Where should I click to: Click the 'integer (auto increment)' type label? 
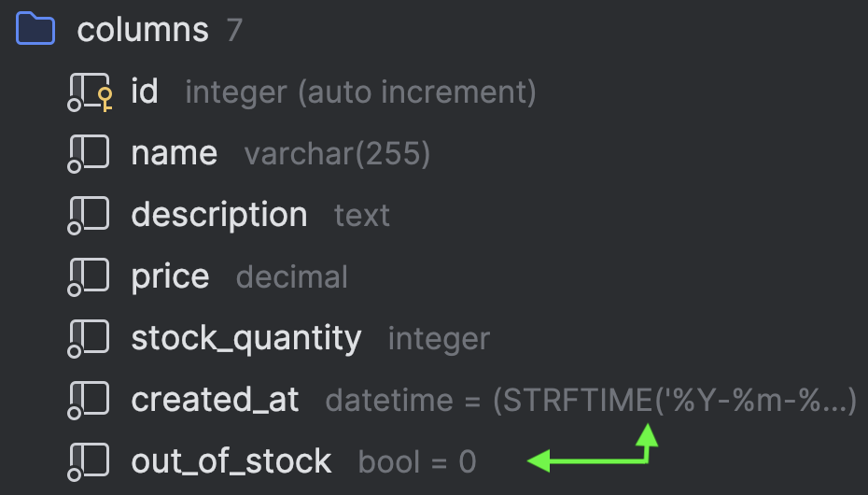360,92
